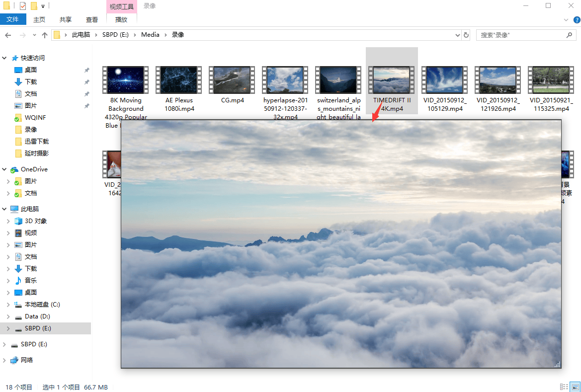Open the address bar history dropdown
The image size is (581, 392).
pos(458,35)
